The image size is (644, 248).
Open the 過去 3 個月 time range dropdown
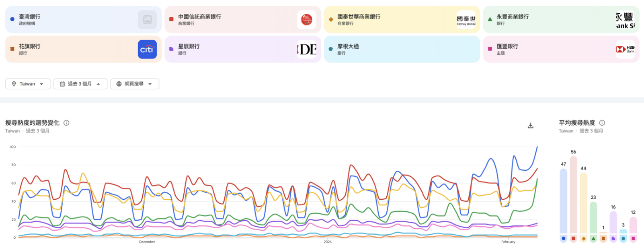[80, 84]
